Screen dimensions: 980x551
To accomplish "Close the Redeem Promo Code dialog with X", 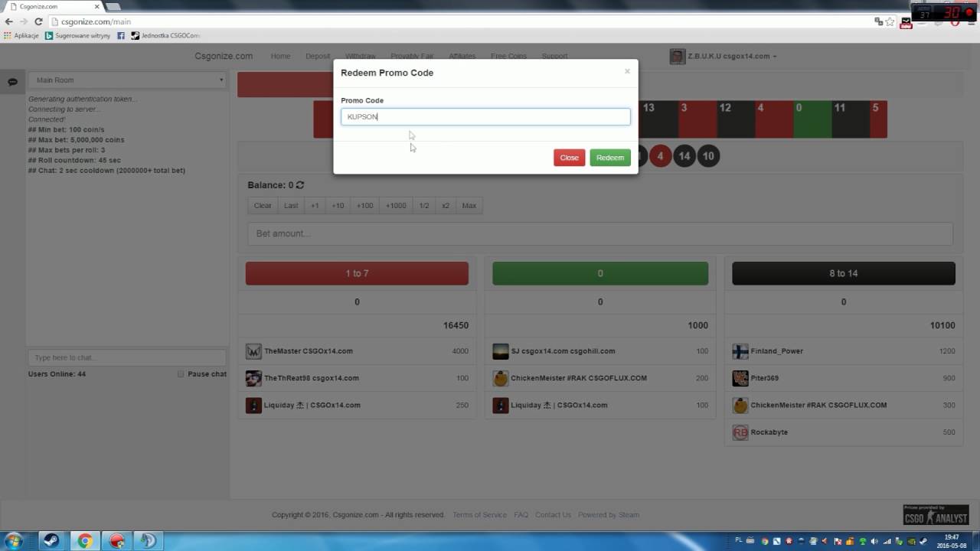I will pyautogui.click(x=627, y=71).
